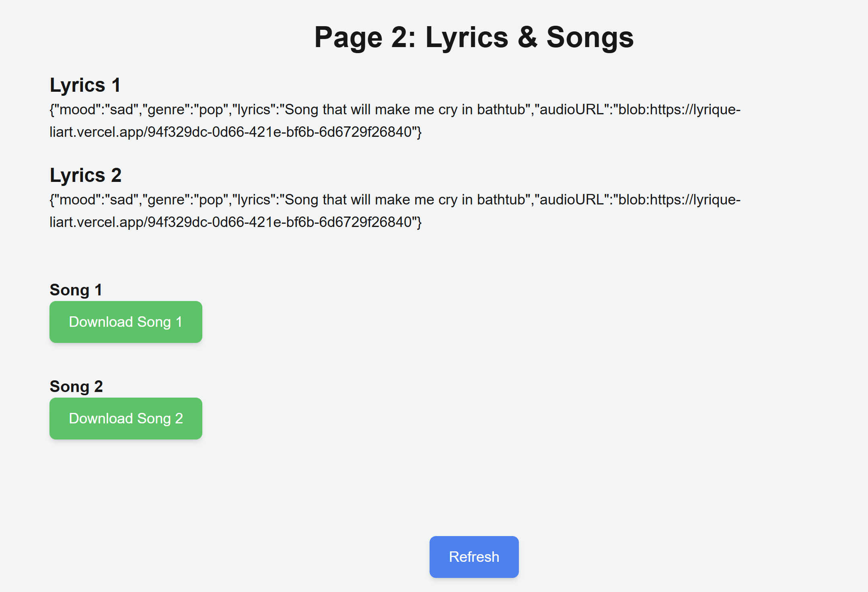
Task: Click the Song 1 heading label
Action: point(76,290)
